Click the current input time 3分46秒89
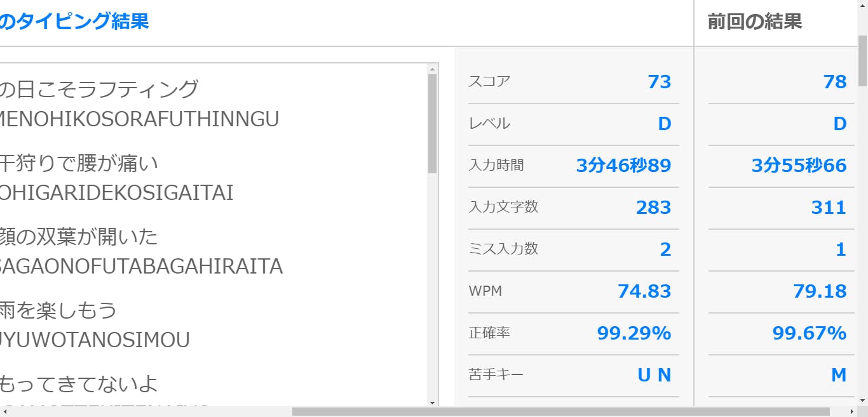The image size is (868, 417). click(x=623, y=166)
